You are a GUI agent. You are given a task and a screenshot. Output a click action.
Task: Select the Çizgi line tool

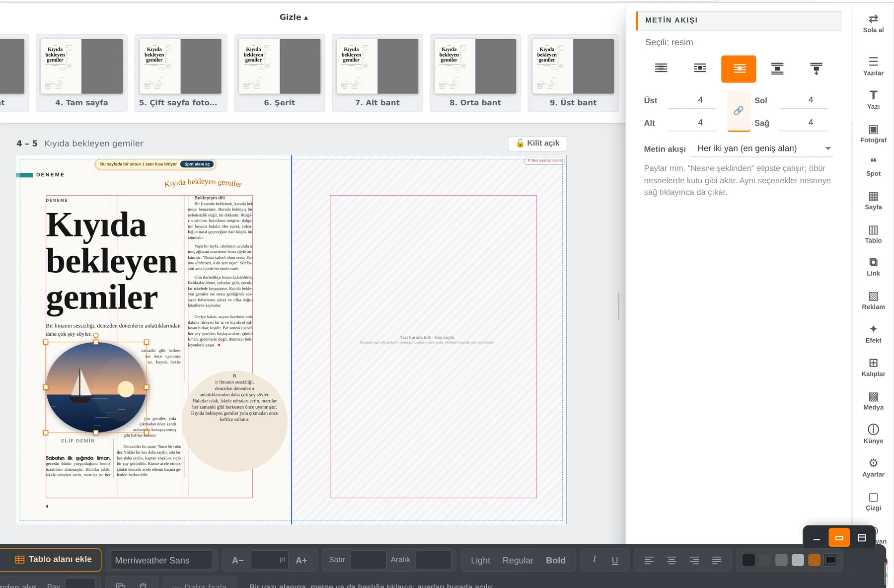(873, 501)
